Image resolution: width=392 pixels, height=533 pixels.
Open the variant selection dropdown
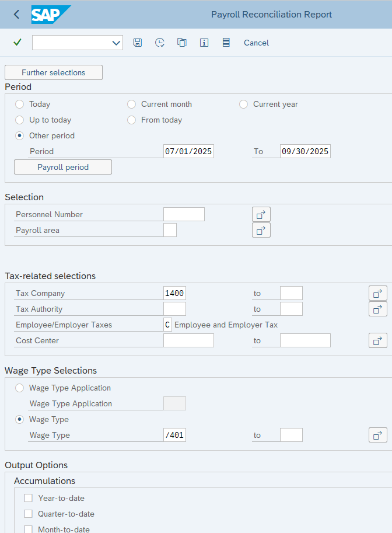116,43
